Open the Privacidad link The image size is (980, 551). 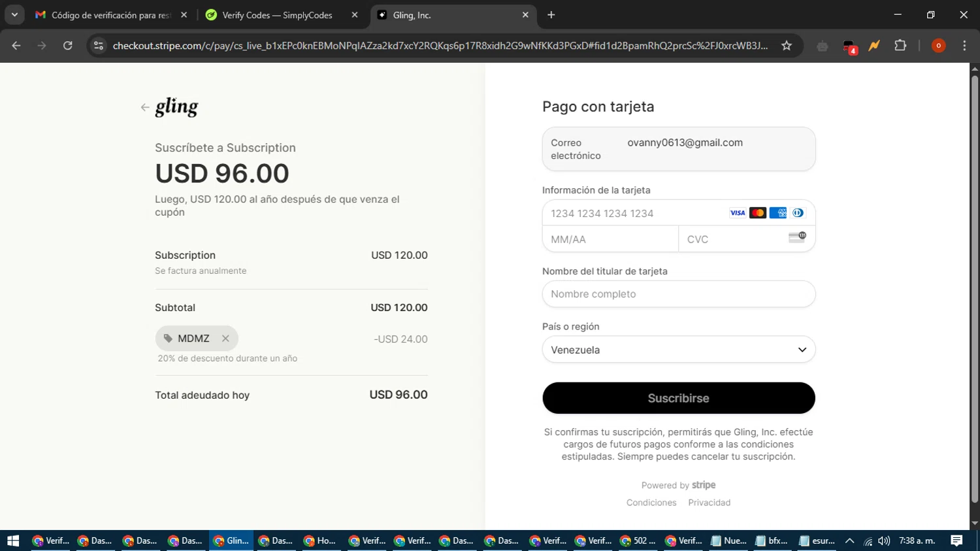click(x=710, y=503)
